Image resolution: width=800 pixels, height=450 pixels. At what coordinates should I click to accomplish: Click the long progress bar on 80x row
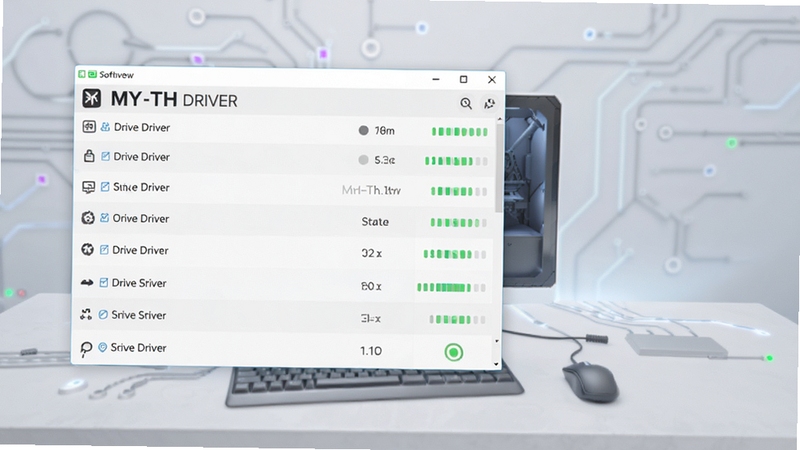point(451,287)
